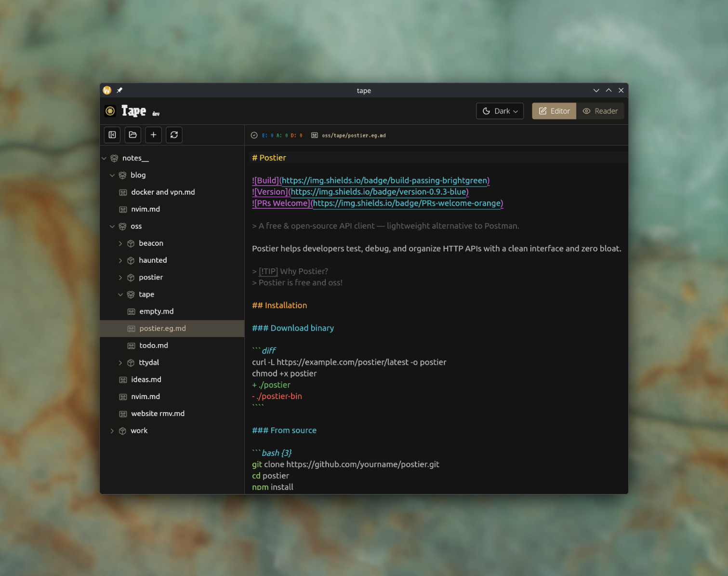Click the file icon of docker and vpn.md
The image size is (728, 576).
(x=123, y=192)
